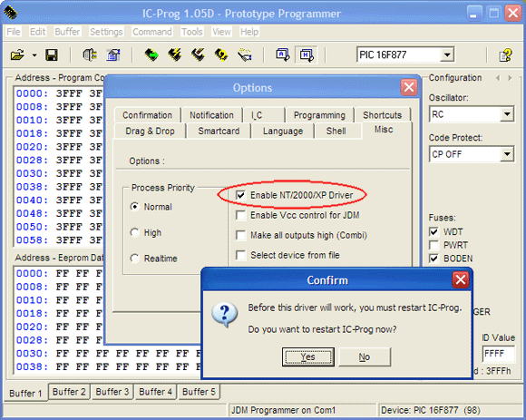Open the Edit menu
This screenshot has height=420, width=526.
pyautogui.click(x=37, y=32)
